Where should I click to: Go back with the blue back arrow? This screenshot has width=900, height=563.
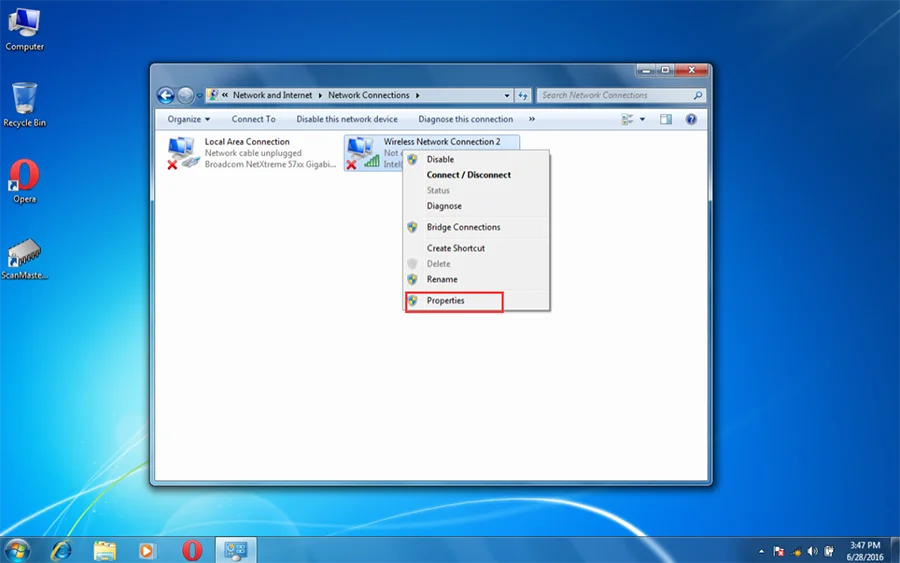(x=166, y=95)
